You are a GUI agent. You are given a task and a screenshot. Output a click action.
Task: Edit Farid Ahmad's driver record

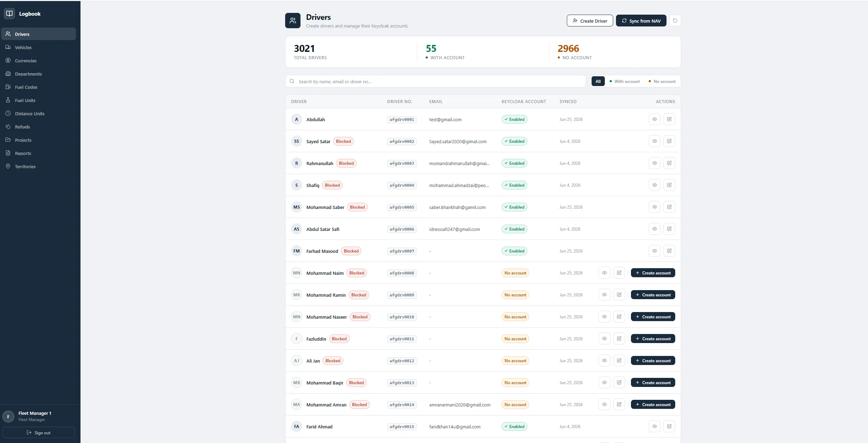click(669, 426)
